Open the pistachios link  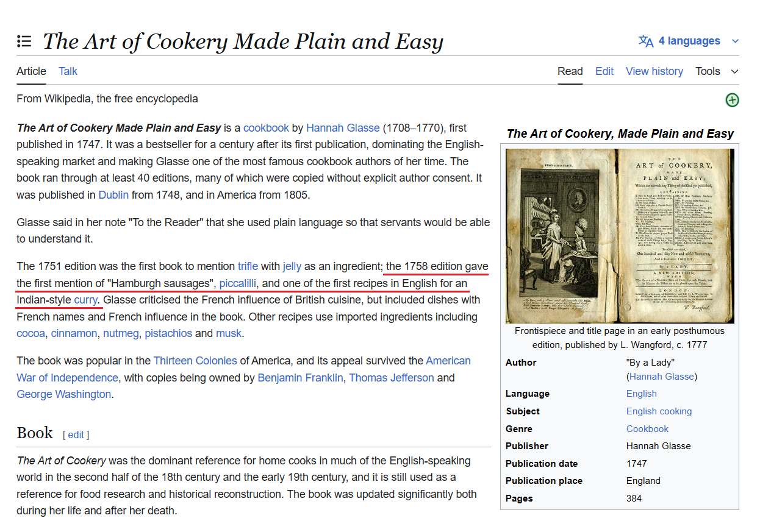coord(168,333)
